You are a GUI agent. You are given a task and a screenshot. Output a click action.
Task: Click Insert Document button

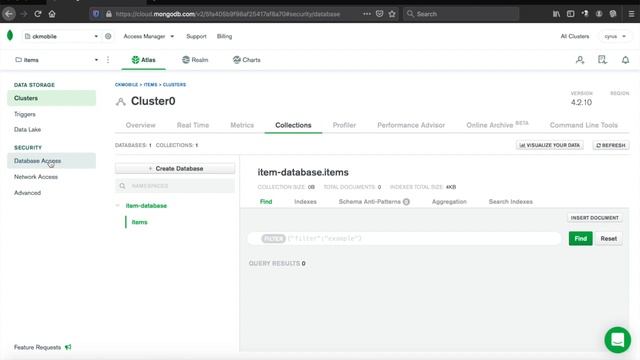tap(594, 218)
